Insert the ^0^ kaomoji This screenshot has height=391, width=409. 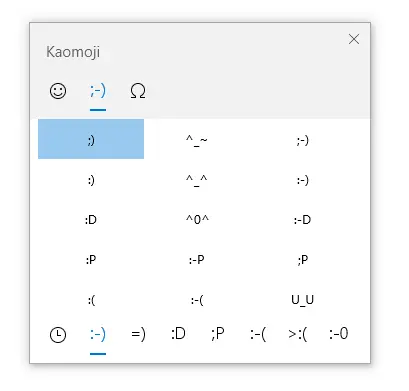click(197, 220)
